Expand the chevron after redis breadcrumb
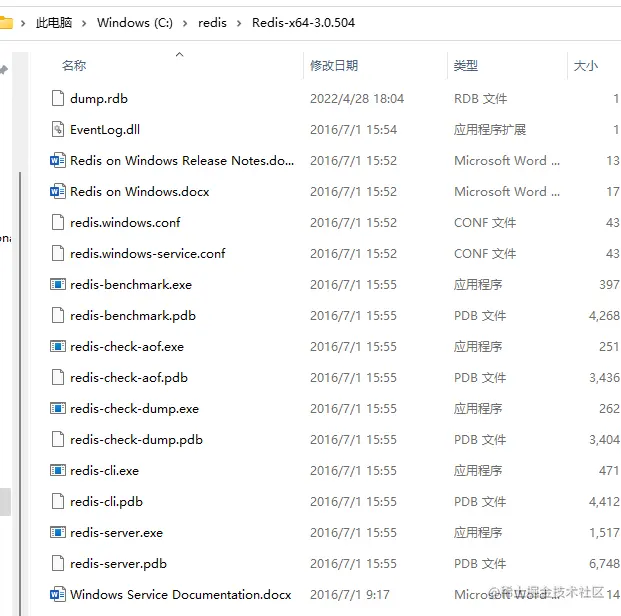This screenshot has width=621, height=616. [239, 23]
